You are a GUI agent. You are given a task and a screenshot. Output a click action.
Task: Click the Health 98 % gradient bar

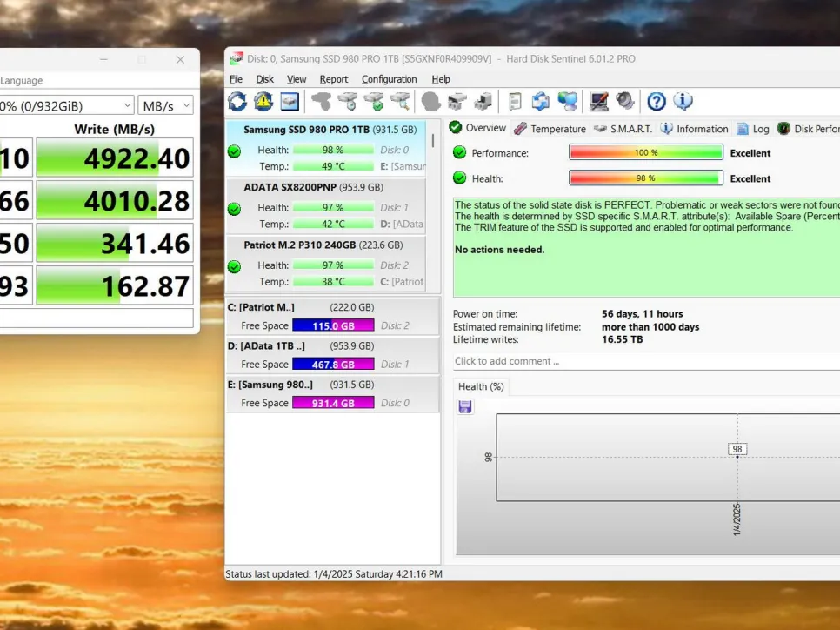646,178
